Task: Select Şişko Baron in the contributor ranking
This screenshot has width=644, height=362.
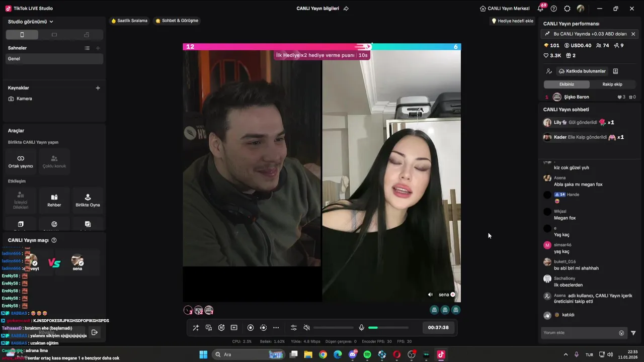Action: point(590,97)
